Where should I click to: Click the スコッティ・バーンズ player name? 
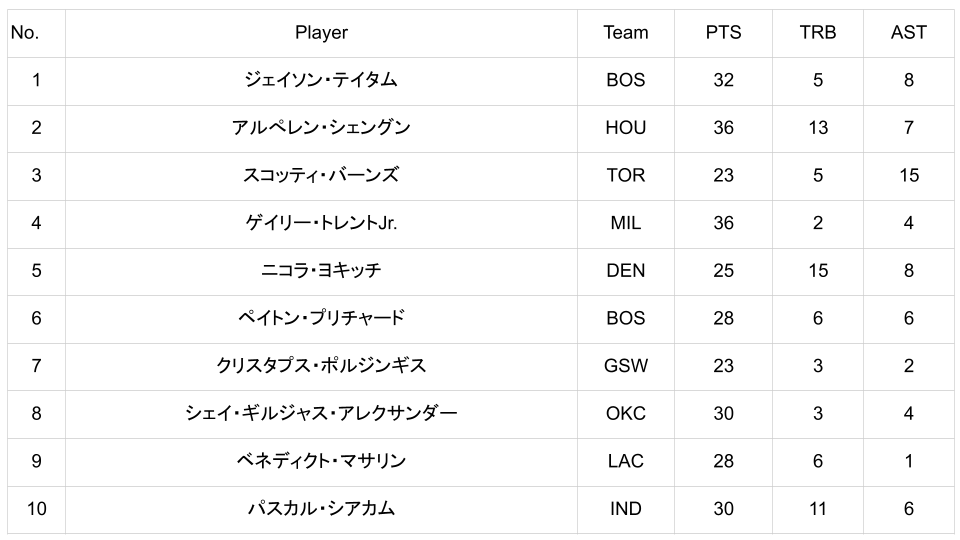321,175
